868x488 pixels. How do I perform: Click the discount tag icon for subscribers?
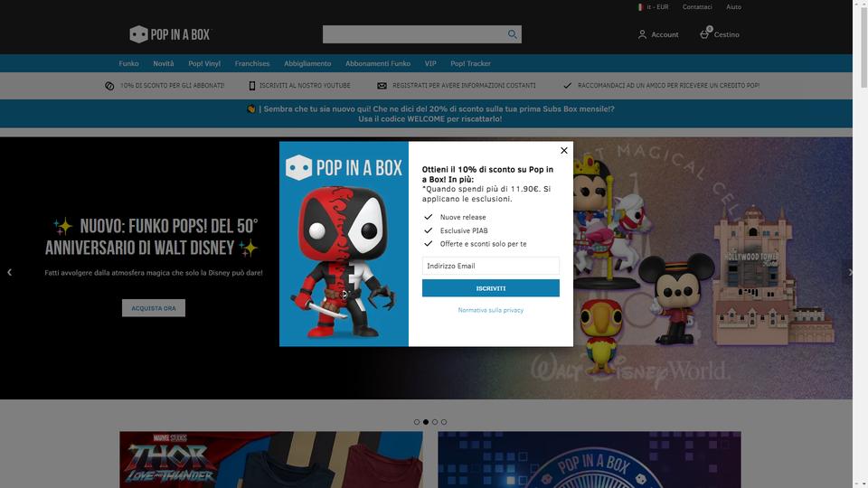pyautogui.click(x=109, y=86)
